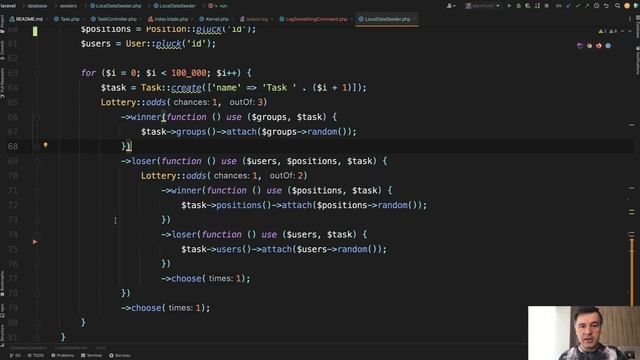Click the run method breadcrumb
Screen dimensions: 640x360
[x=218, y=6]
